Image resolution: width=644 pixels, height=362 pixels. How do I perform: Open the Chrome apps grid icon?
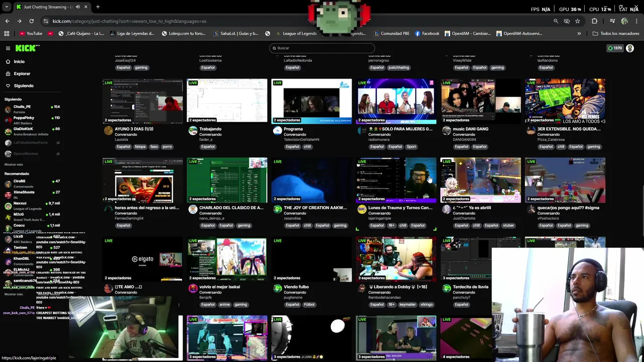7,34
